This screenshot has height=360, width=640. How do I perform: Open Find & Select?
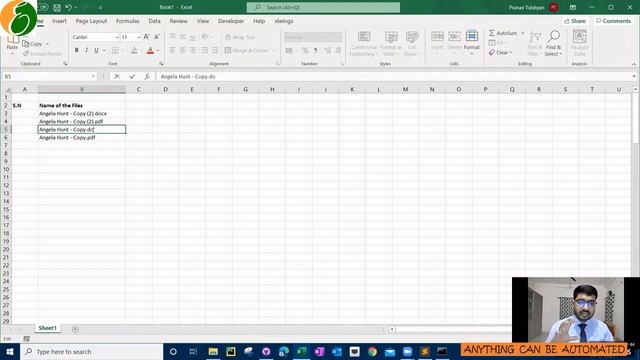[x=553, y=43]
